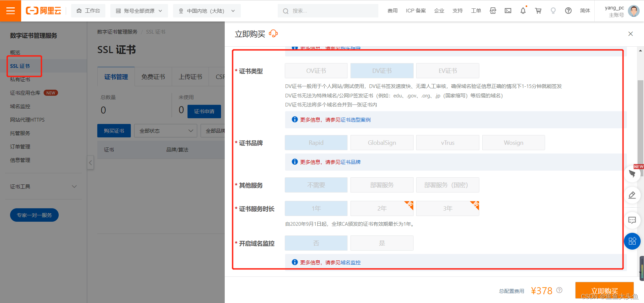The image size is (644, 303).
Task: Open the floating chat message icon
Action: click(632, 220)
